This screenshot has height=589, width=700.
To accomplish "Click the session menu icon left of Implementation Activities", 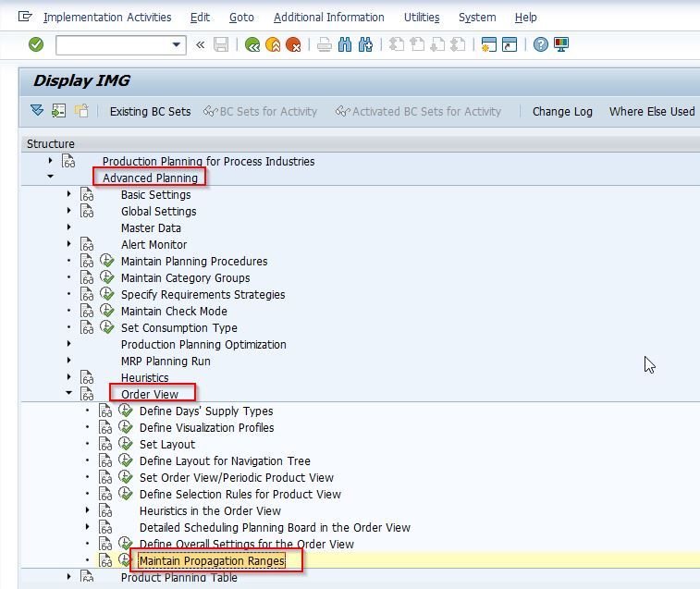I will pos(25,17).
